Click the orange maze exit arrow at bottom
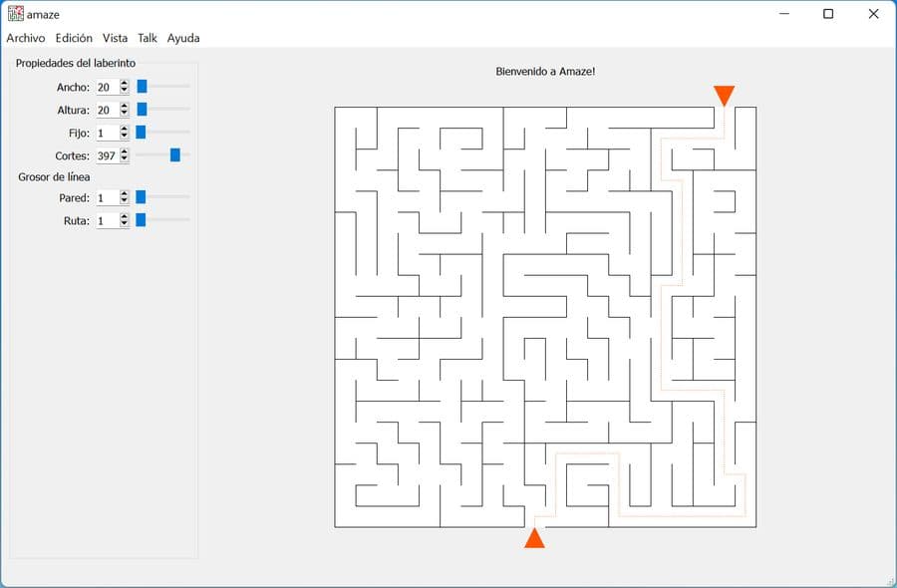The width and height of the screenshot is (897, 588). 534,537
